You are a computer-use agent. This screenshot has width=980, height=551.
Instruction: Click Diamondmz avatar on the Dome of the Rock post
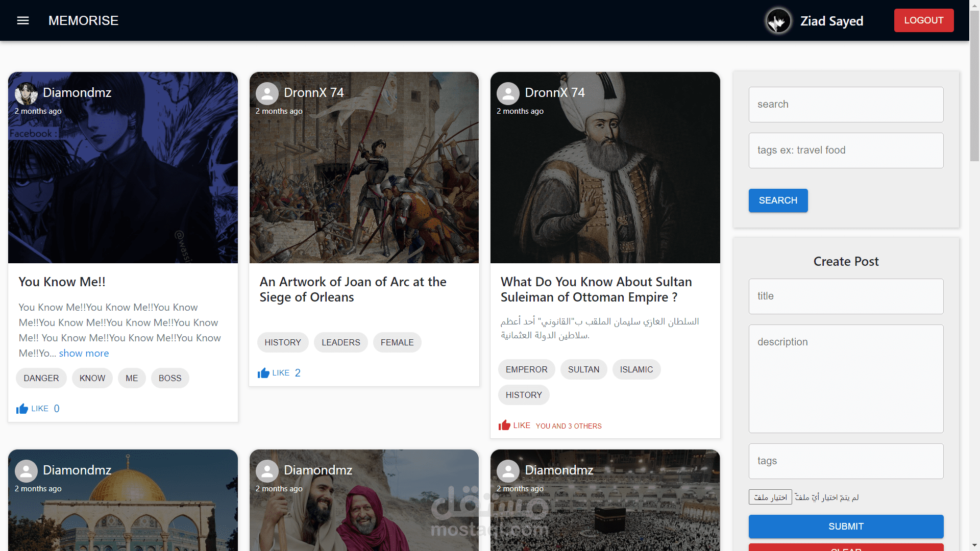pos(26,470)
